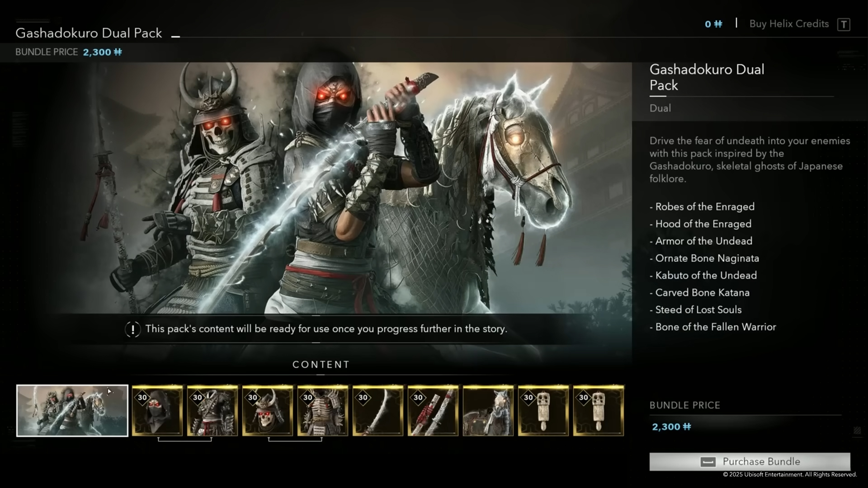This screenshot has height=488, width=868.
Task: Select the first Bone of the Fallen Warrior trinket
Action: coord(543,411)
